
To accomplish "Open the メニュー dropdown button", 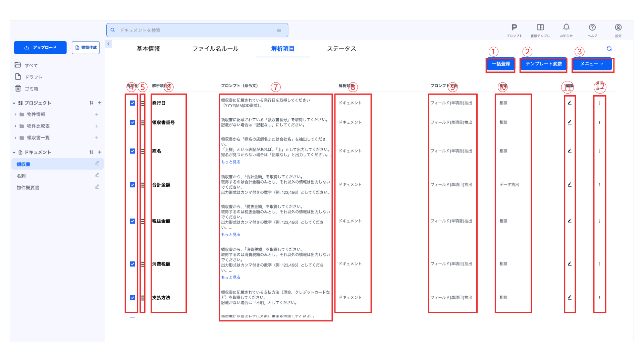I will pyautogui.click(x=592, y=64).
